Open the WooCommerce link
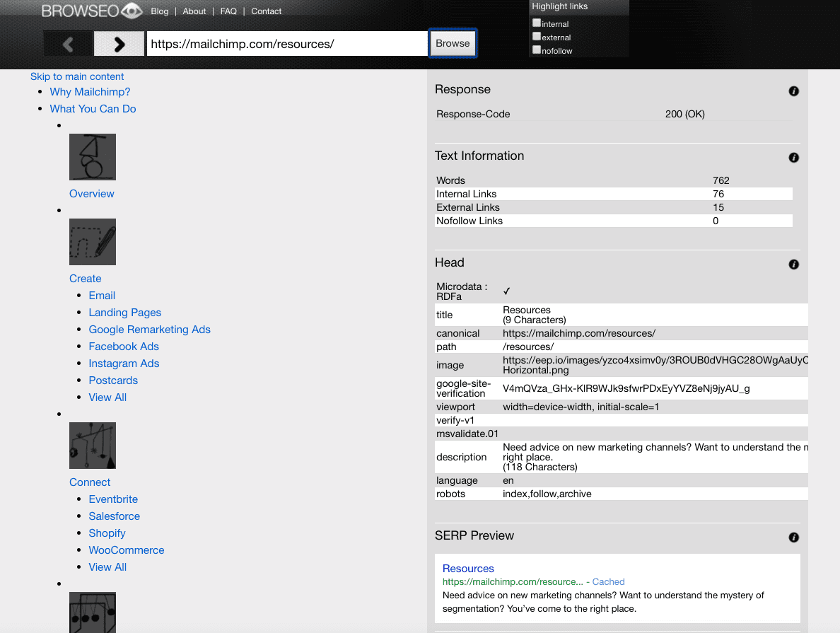Screen dimensions: 840x633 coord(127,550)
